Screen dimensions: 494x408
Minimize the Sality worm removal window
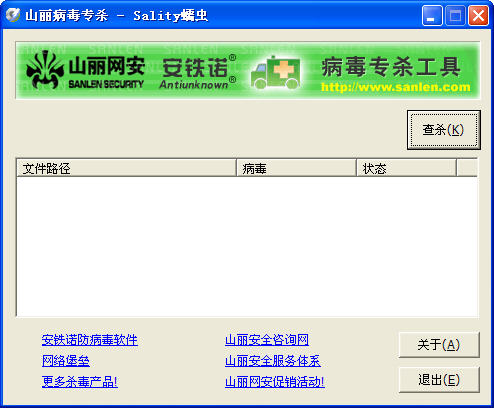point(432,15)
